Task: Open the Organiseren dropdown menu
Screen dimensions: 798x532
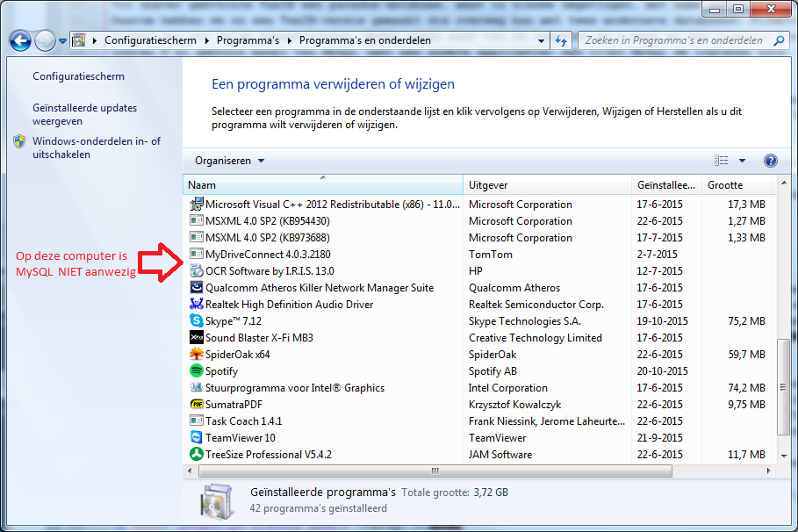Action: coord(229,161)
